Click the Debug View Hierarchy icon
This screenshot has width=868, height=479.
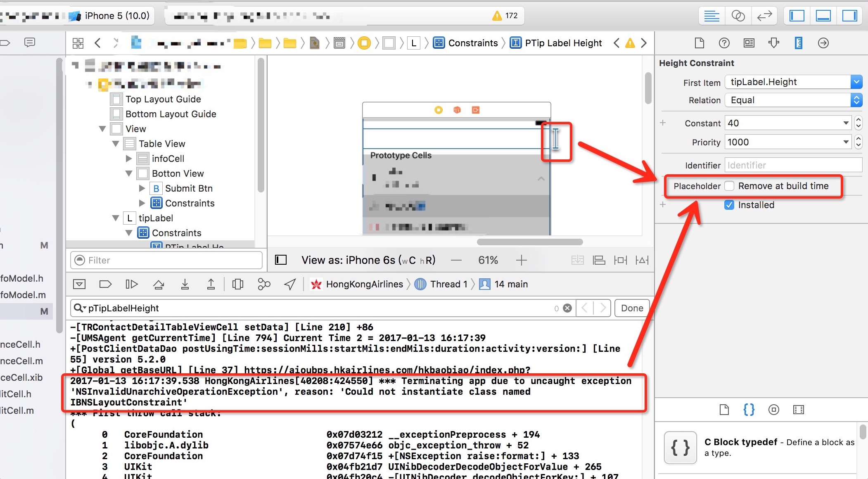[x=238, y=284]
